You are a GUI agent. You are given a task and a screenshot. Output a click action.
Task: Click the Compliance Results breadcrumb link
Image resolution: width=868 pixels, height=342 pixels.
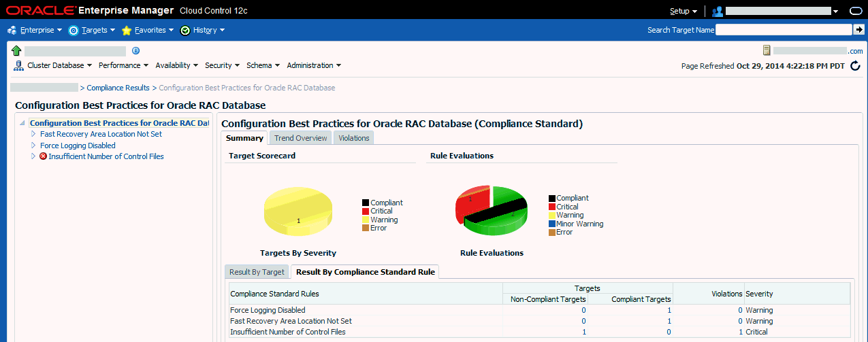pos(118,88)
